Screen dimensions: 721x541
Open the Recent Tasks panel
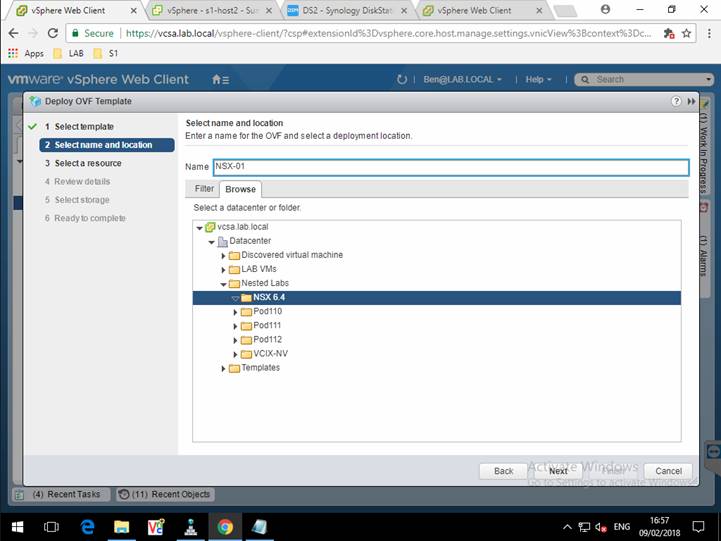(x=61, y=494)
